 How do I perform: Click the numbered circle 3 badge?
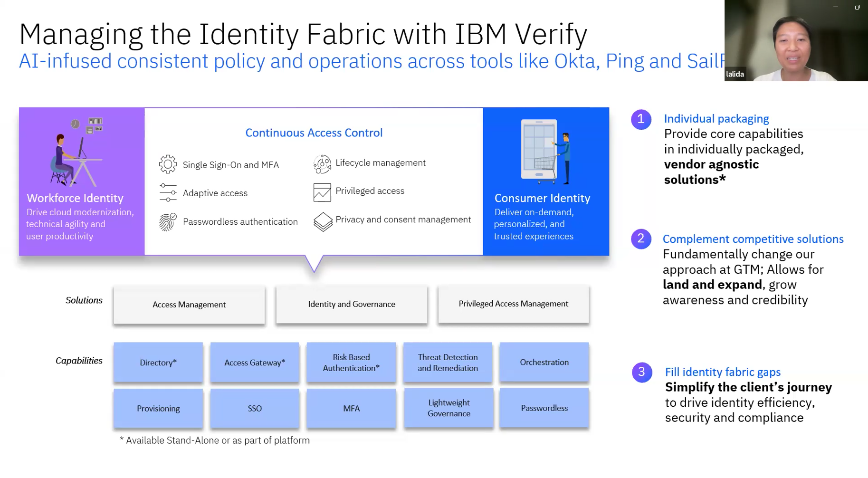[x=642, y=372]
